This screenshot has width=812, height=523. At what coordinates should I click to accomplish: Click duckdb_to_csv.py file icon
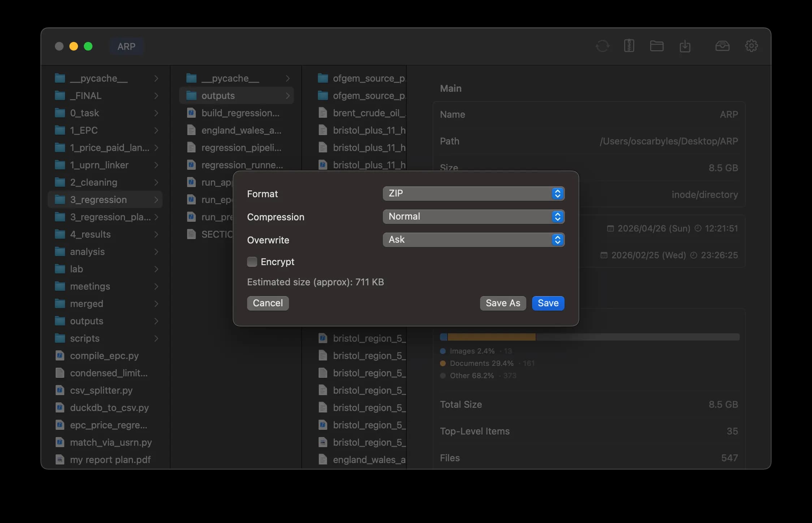pos(60,408)
